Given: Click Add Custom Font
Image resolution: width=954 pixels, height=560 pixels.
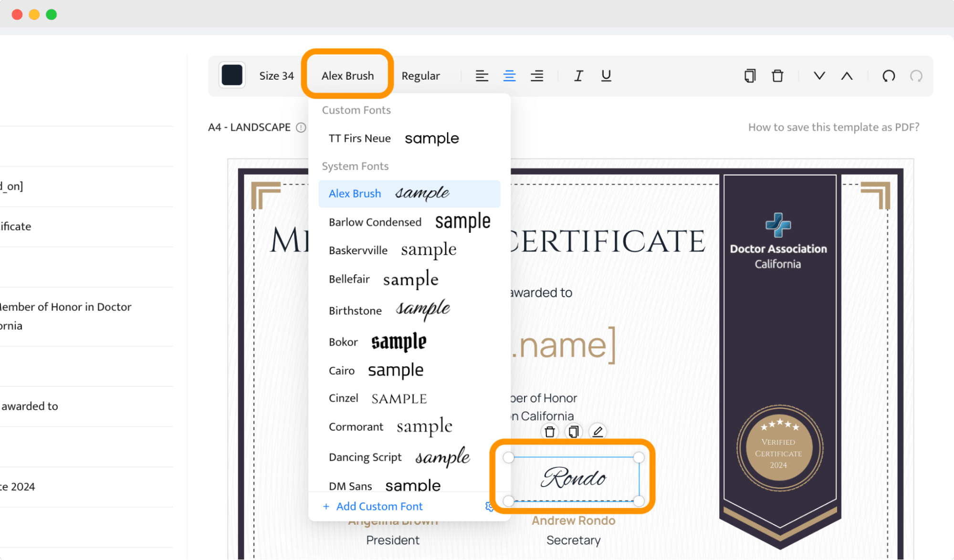Looking at the screenshot, I should pos(373,507).
